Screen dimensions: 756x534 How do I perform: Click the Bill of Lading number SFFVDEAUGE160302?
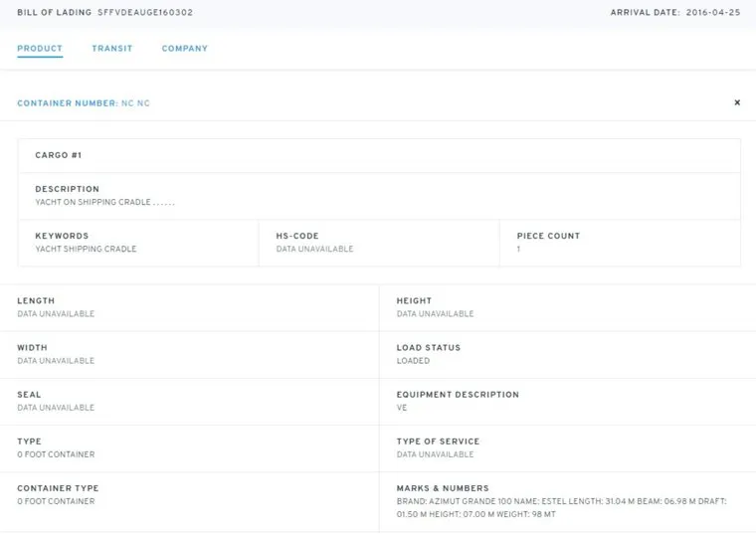click(x=145, y=13)
